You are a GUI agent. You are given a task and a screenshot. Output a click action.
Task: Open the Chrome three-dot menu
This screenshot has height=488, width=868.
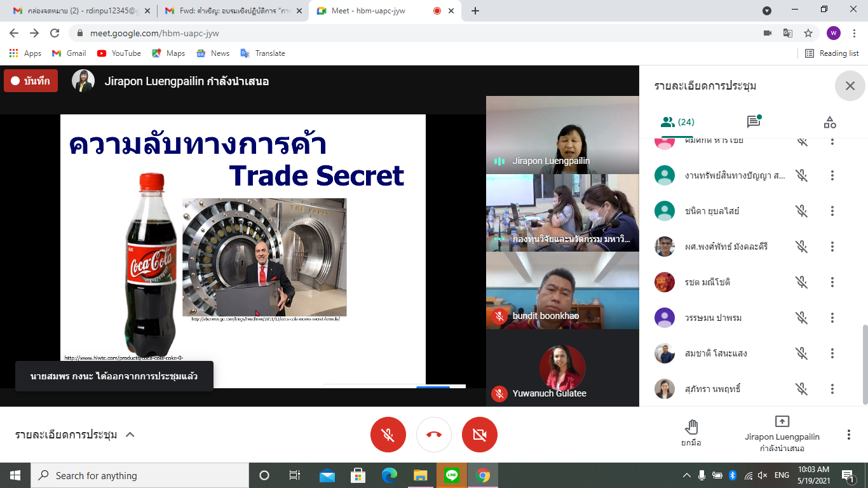[x=854, y=33]
